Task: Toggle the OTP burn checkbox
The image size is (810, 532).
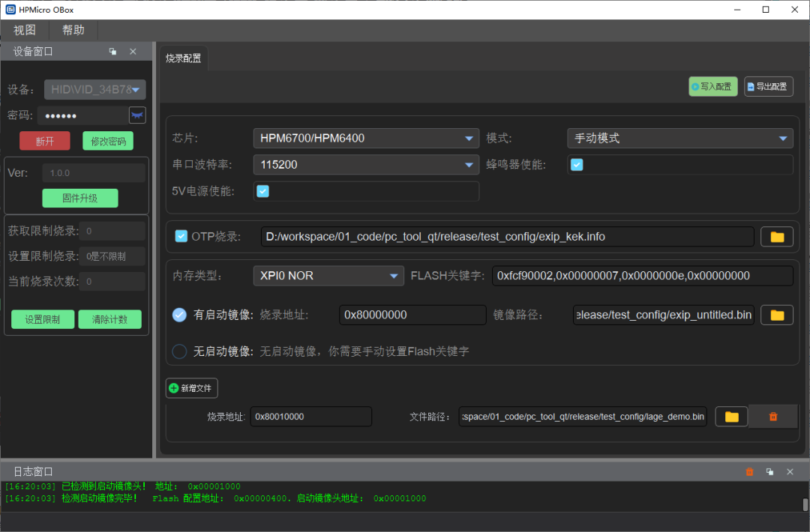Action: pos(181,237)
